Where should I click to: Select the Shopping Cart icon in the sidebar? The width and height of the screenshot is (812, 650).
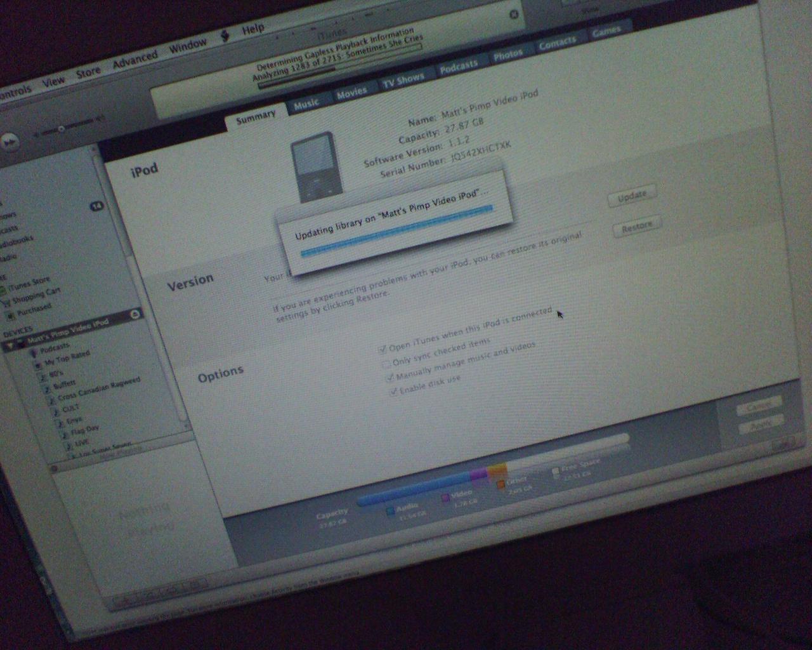pyautogui.click(x=6, y=302)
